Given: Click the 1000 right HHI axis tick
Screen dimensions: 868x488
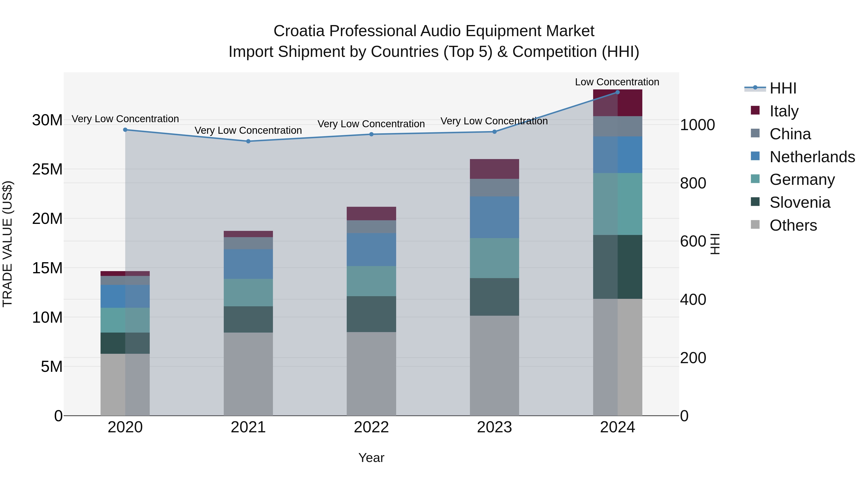Looking at the screenshot, I should (x=698, y=125).
